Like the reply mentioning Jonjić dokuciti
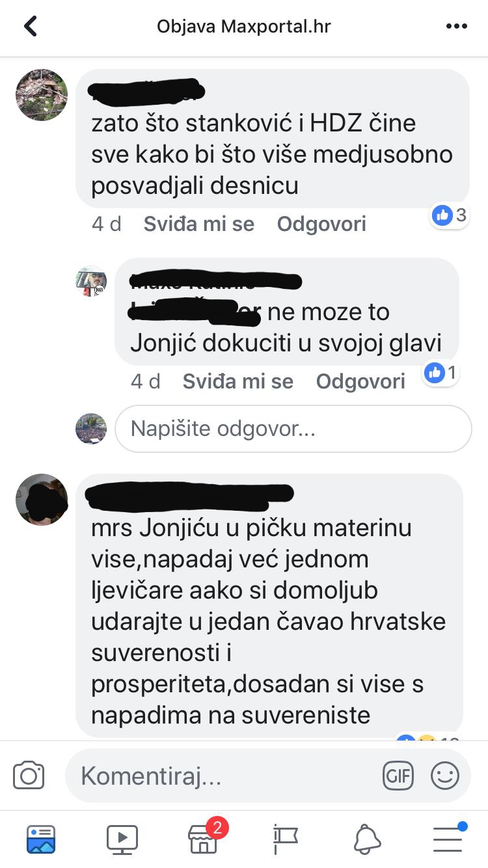 tap(238, 381)
